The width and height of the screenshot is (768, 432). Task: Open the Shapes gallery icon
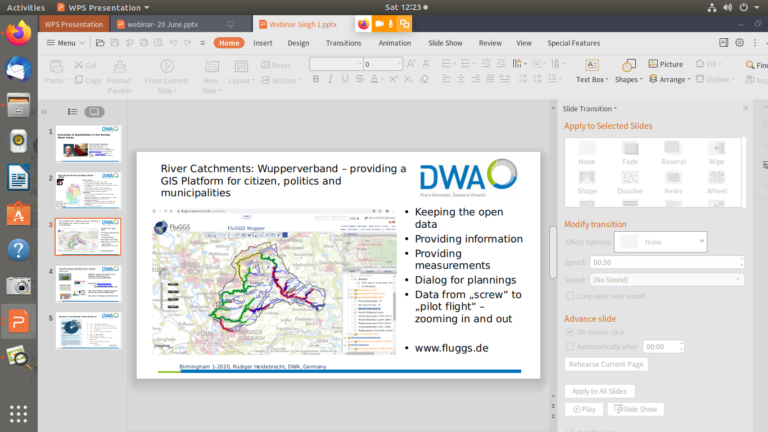(x=627, y=65)
